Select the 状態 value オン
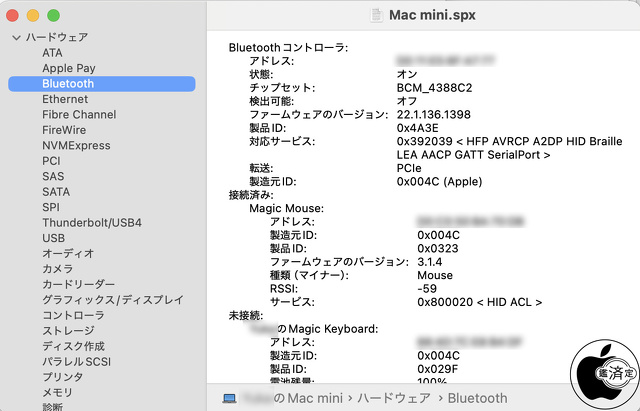The width and height of the screenshot is (640, 411). click(407, 74)
